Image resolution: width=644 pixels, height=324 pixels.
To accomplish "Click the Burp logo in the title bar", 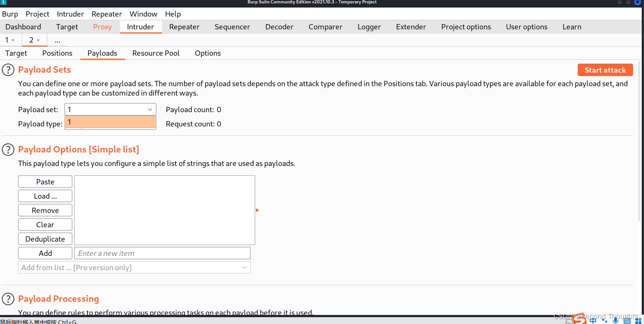I will coord(3,2).
